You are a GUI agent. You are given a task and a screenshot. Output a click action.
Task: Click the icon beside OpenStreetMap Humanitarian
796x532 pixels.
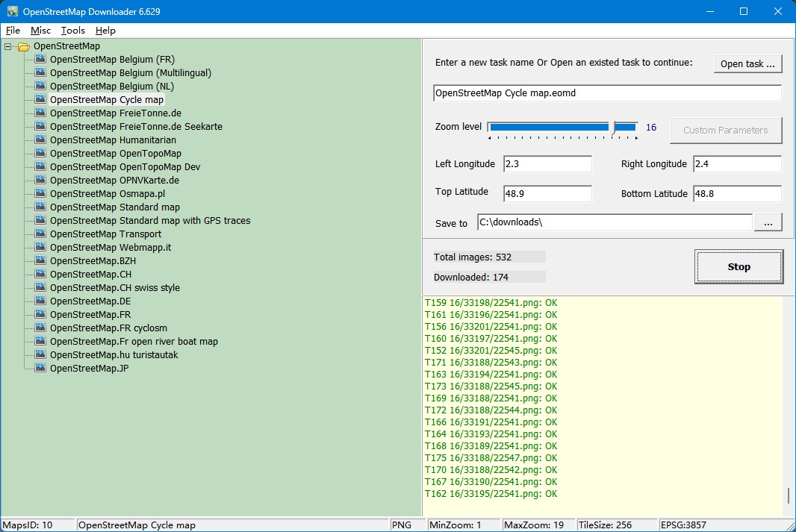[x=40, y=140]
